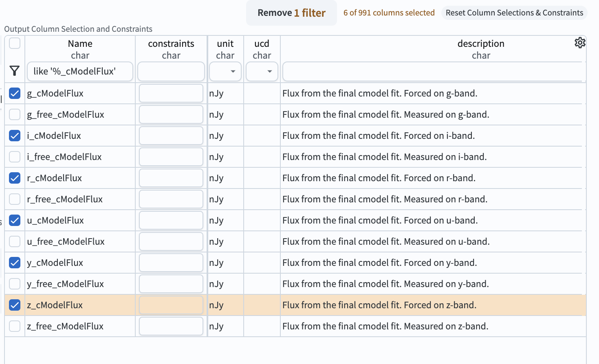The height and width of the screenshot is (364, 599).
Task: Check the r_free_cModelFlux checkbox
Action: [x=14, y=199]
